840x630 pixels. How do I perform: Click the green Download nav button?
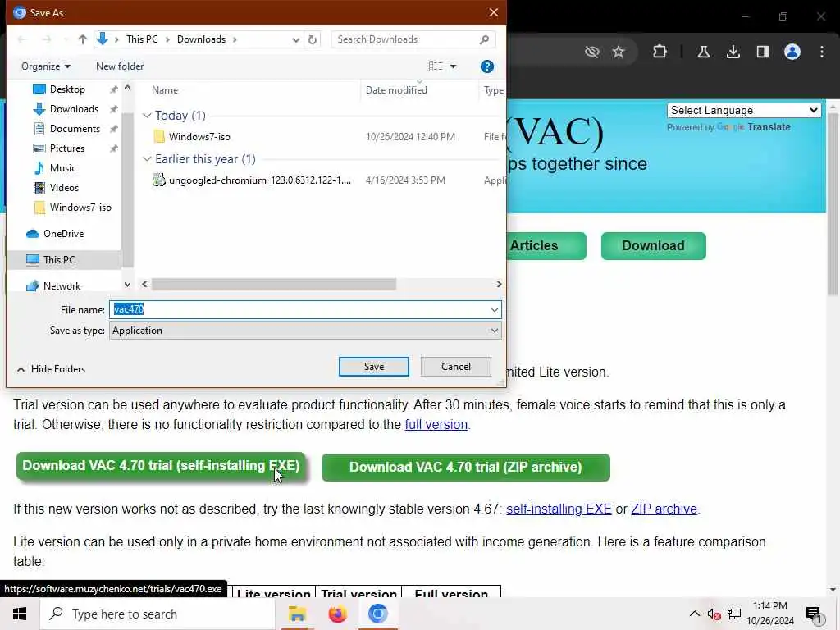pyautogui.click(x=654, y=246)
